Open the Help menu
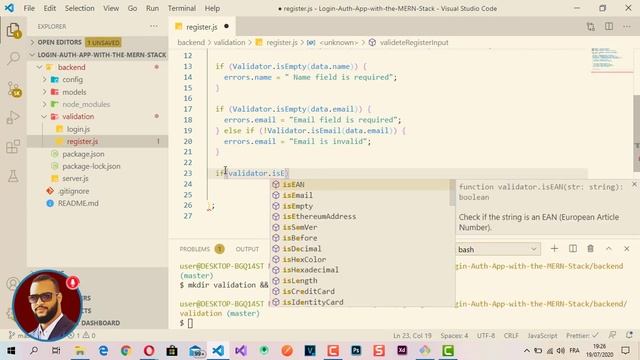 pos(212,8)
